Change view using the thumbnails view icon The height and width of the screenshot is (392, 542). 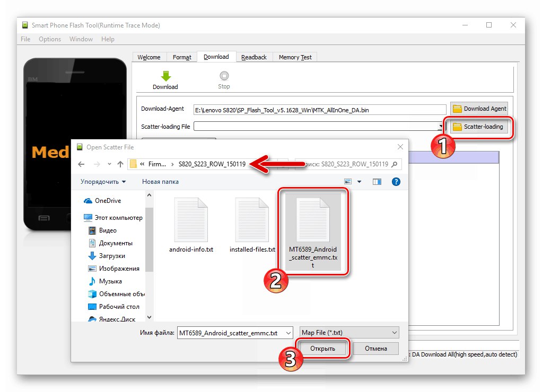click(x=348, y=182)
